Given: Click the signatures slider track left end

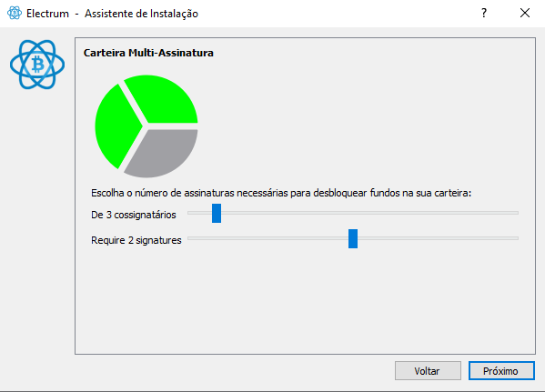Looking at the screenshot, I should (x=192, y=238).
